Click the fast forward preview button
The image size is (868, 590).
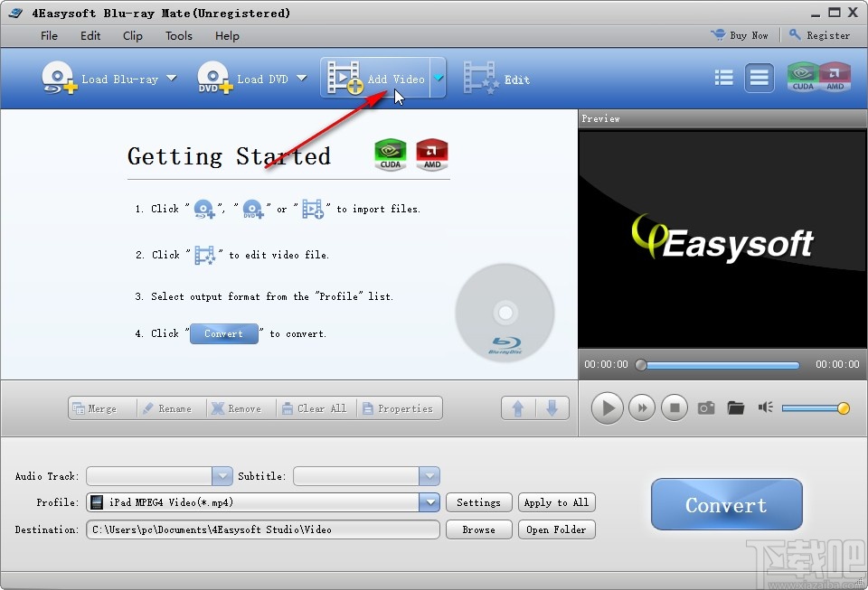[x=642, y=408]
